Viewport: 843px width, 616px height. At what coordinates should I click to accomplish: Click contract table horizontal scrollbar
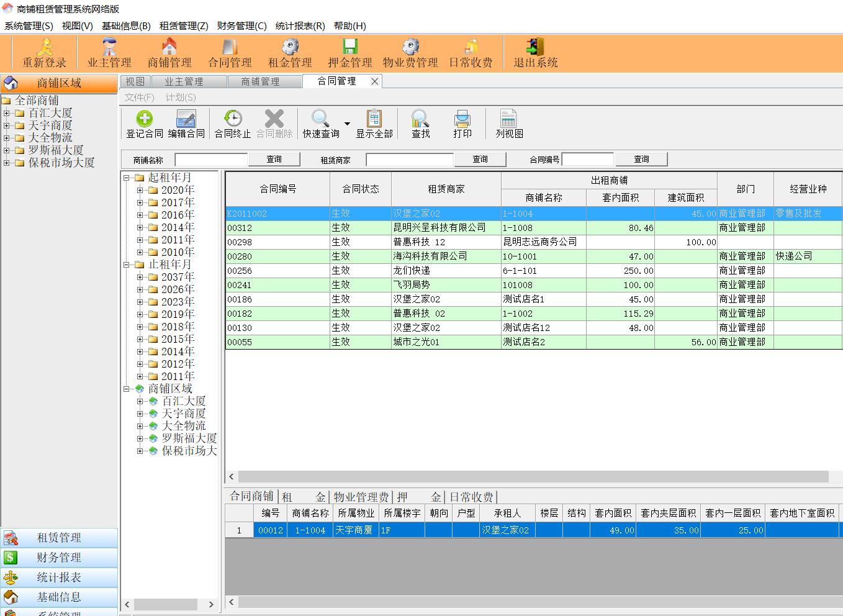pyautogui.click(x=533, y=476)
